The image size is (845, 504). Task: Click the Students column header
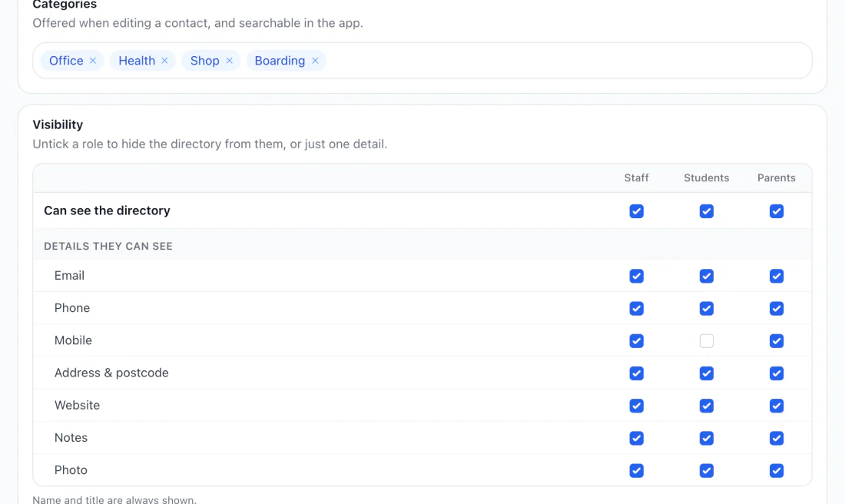click(707, 178)
